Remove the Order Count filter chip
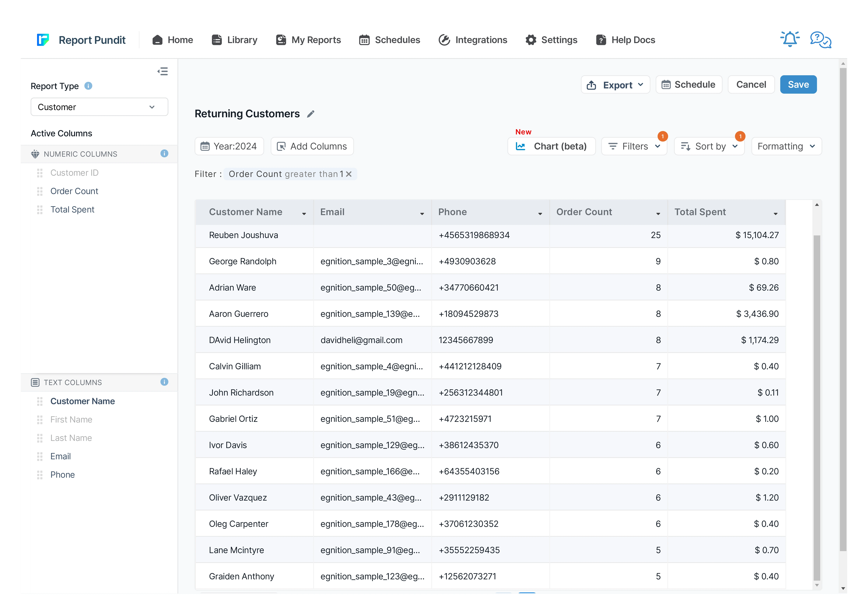Viewport: 868px width, 614px height. coord(349,174)
